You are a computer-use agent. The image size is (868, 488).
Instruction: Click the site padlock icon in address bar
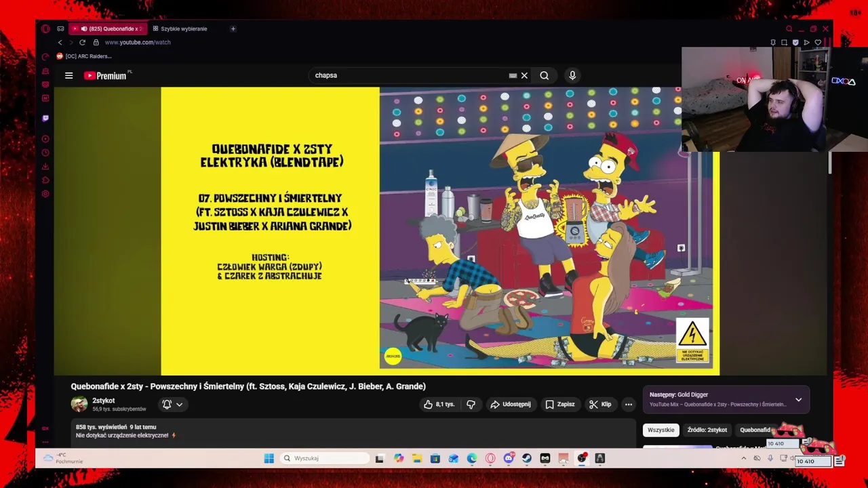point(96,42)
